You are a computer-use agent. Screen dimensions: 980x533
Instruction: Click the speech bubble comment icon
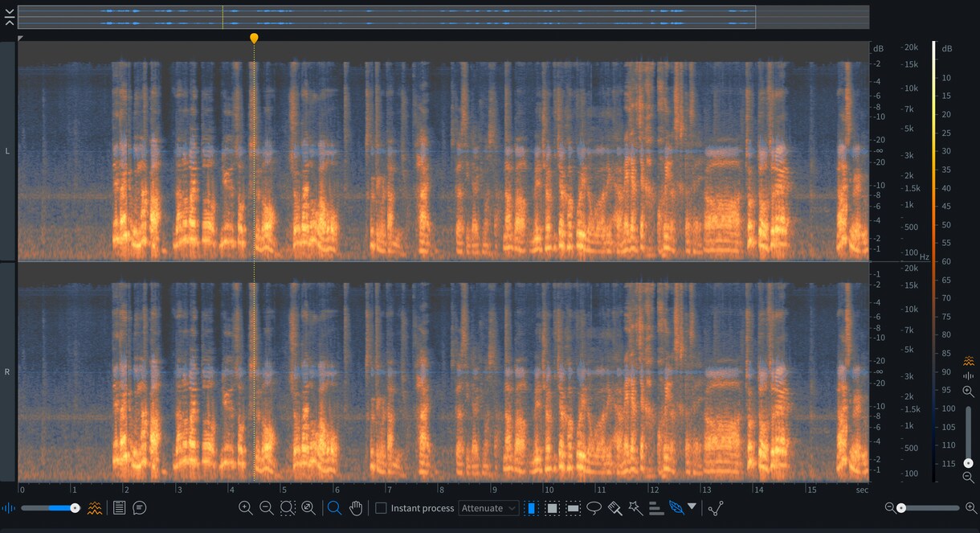tap(140, 508)
